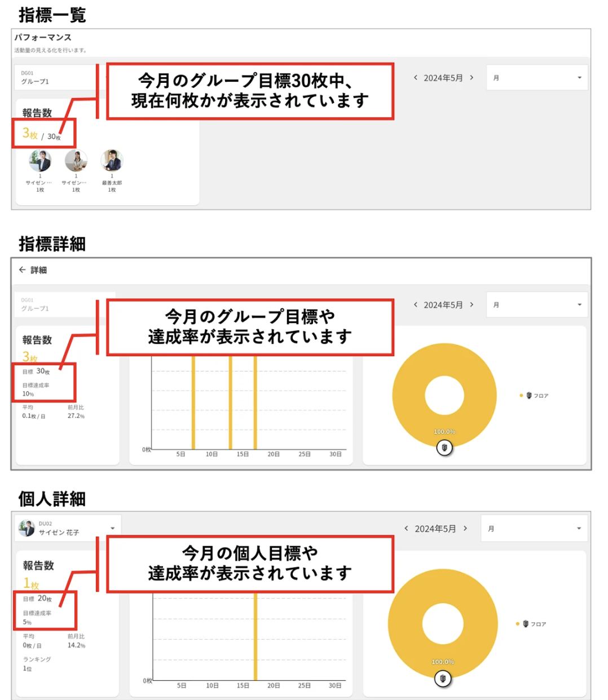608x700 pixels.
Task: Click the 前月比 27.2% value
Action: (76, 412)
